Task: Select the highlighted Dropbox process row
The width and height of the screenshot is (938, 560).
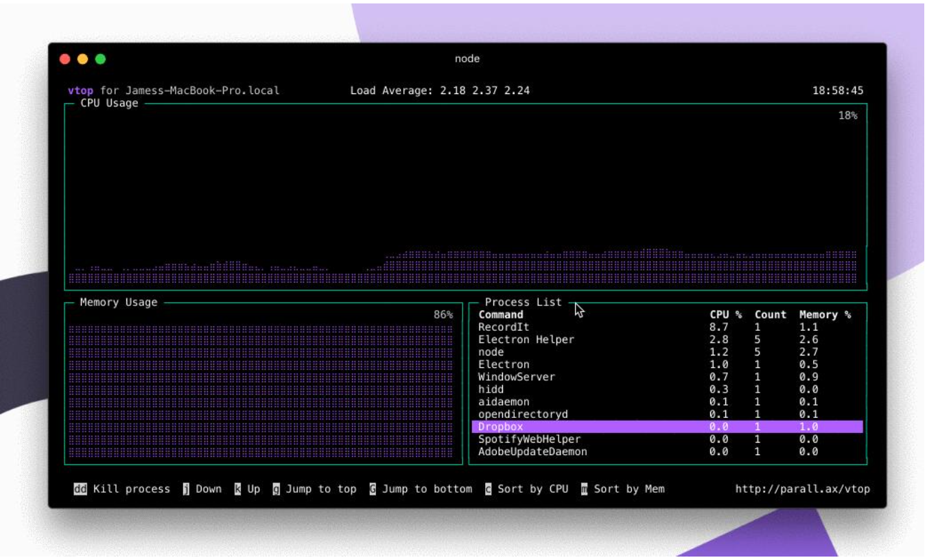Action: (667, 427)
